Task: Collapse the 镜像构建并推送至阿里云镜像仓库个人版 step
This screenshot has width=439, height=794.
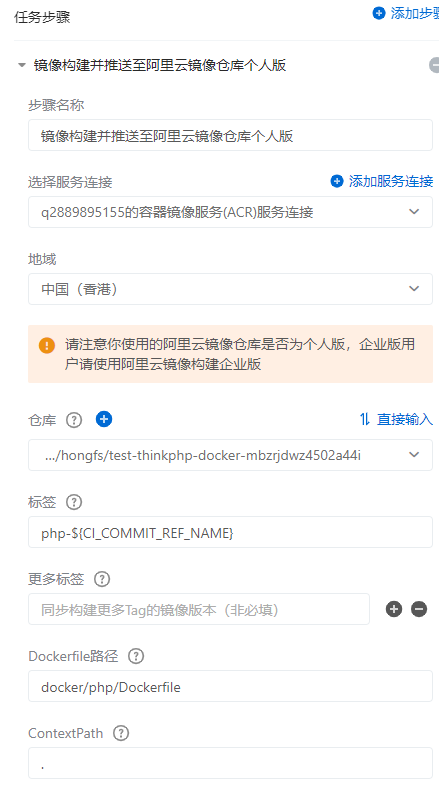Action: pyautogui.click(x=21, y=65)
